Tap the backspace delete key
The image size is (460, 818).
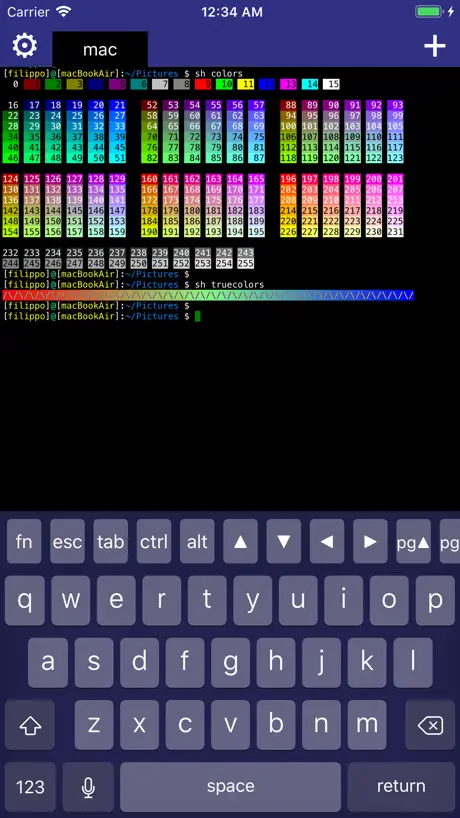(430, 725)
